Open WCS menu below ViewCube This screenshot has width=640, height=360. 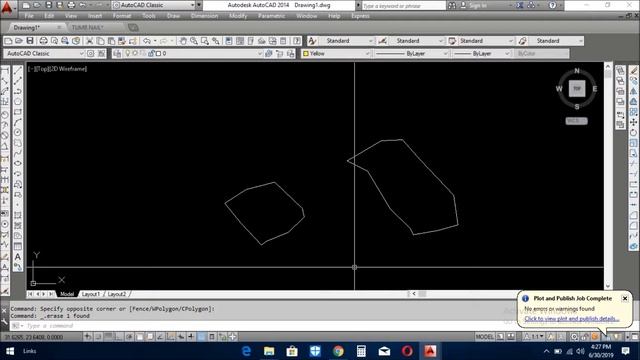pyautogui.click(x=576, y=121)
